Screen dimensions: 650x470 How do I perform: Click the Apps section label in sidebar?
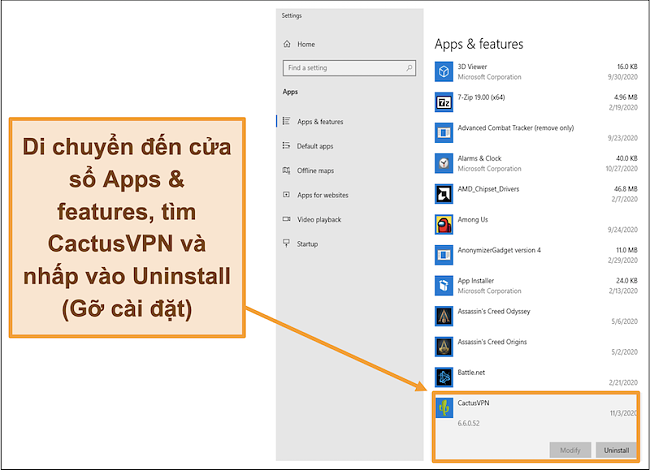coord(290,92)
